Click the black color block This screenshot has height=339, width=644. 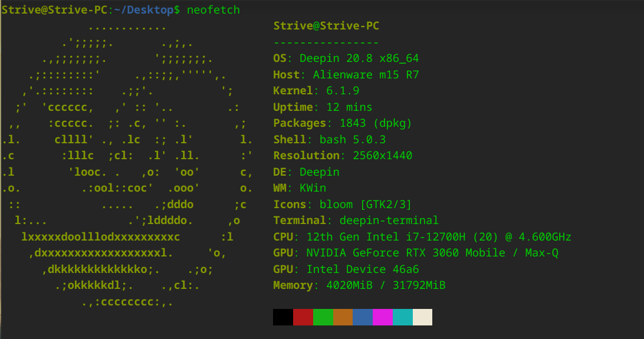click(283, 317)
